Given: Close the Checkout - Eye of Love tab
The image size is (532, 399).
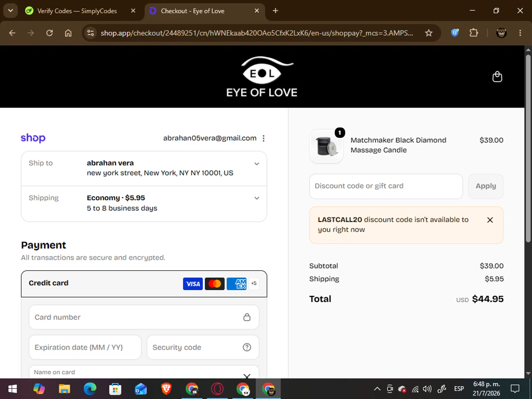Looking at the screenshot, I should 257,11.
